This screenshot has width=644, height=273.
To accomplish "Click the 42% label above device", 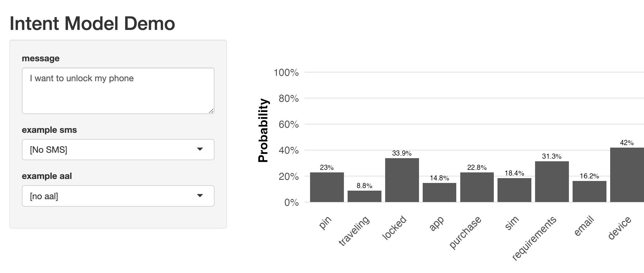I will click(627, 143).
